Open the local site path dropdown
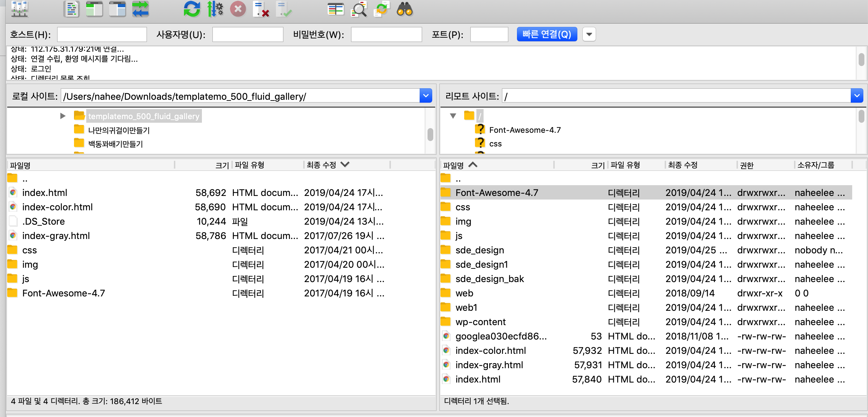 tap(426, 96)
